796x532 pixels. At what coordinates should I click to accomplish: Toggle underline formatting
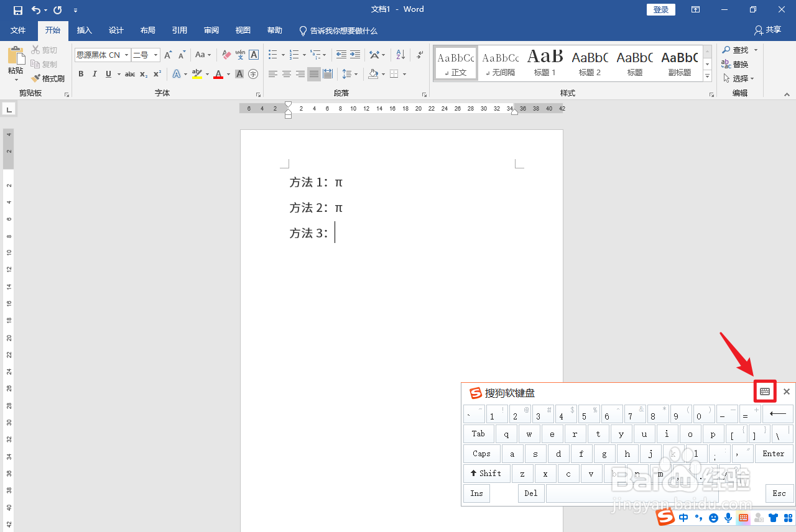tap(108, 74)
